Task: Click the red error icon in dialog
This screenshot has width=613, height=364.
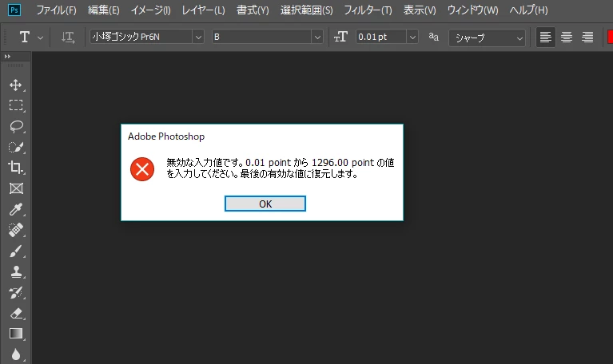Action: [x=142, y=169]
